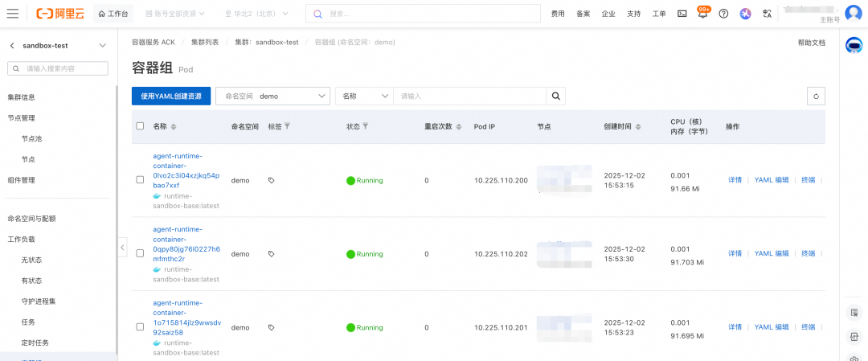Sort pods by creation time
Viewport: 868px width, 361px height.
(x=637, y=127)
